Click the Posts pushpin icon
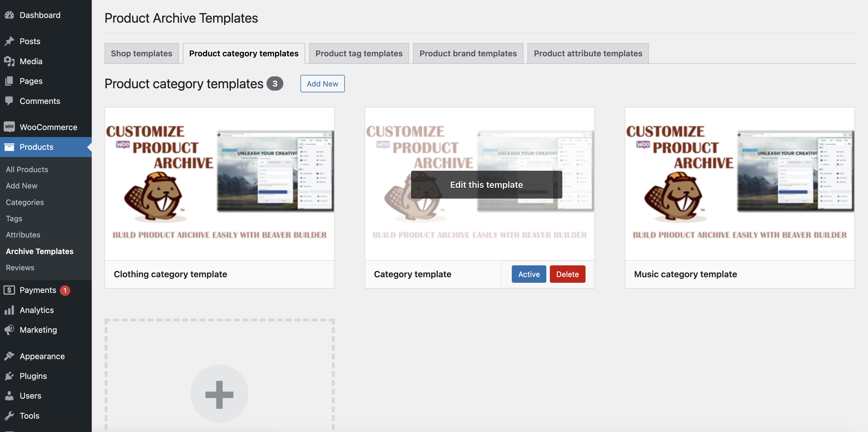The image size is (868, 432). point(9,41)
